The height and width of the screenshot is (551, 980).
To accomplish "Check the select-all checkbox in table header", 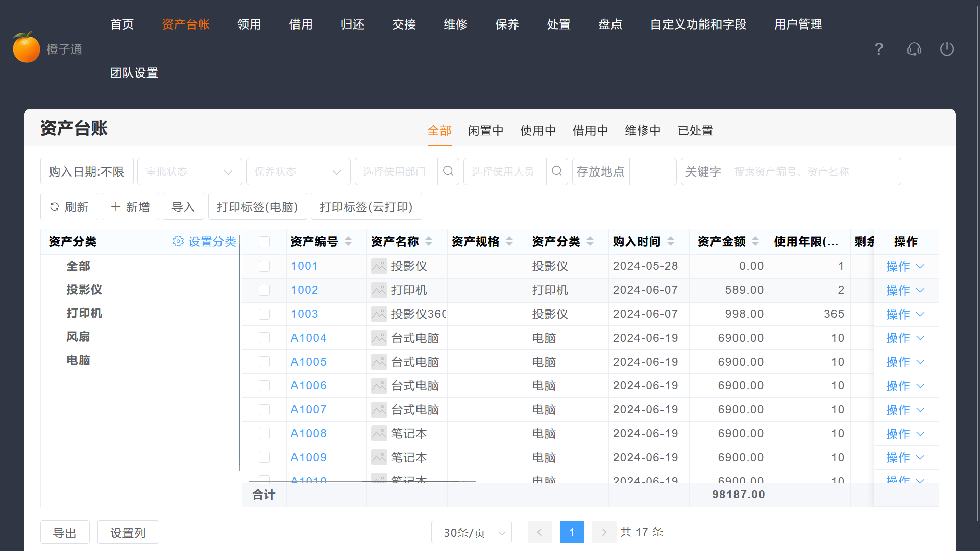I will tap(264, 241).
